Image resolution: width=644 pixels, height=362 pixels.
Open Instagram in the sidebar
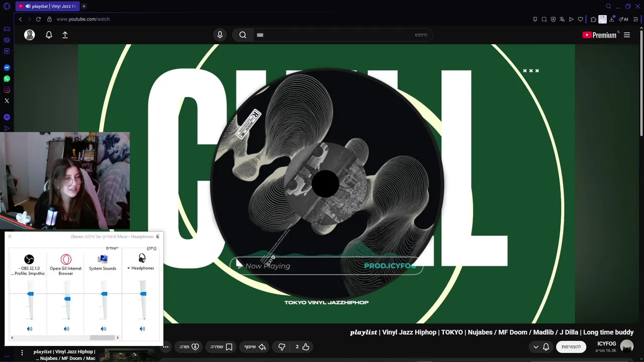coord(7,89)
